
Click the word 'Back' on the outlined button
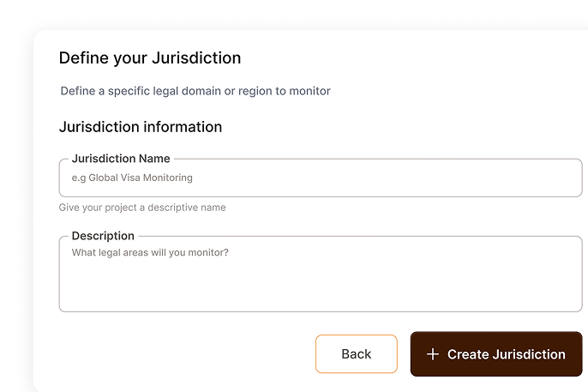point(356,354)
